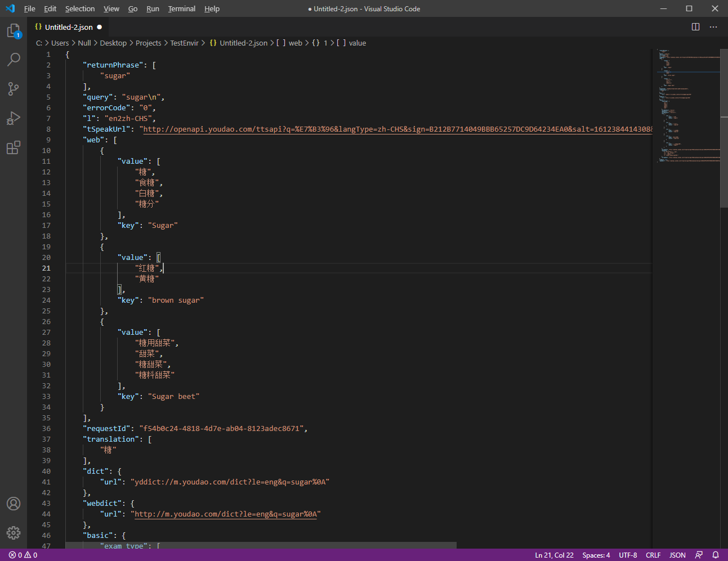Screen dimensions: 728x561
Task: Open the Selection menu
Action: pyautogui.click(x=80, y=8)
